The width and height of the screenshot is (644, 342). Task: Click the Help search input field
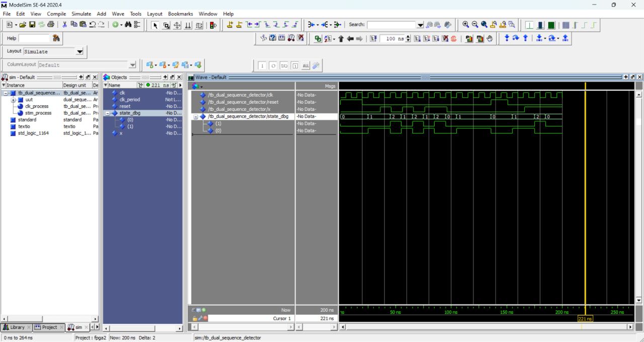pyautogui.click(x=35, y=38)
